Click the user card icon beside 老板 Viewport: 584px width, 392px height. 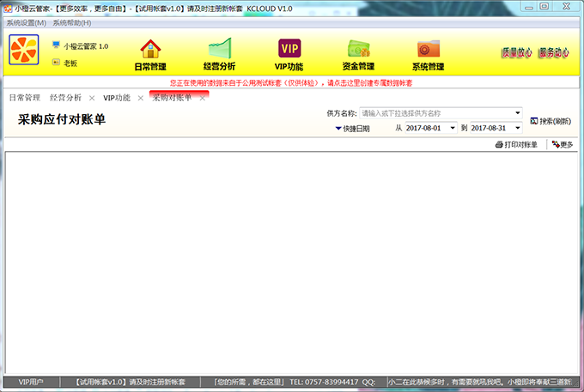[56, 62]
